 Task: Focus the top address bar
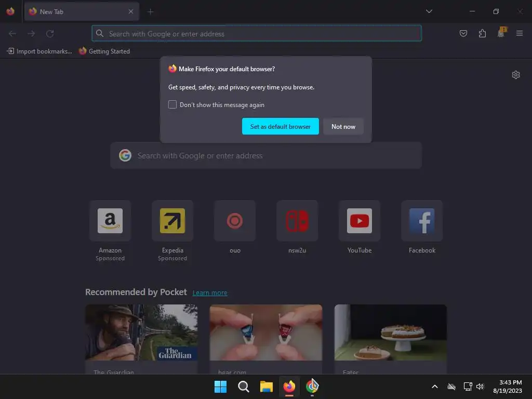[257, 34]
